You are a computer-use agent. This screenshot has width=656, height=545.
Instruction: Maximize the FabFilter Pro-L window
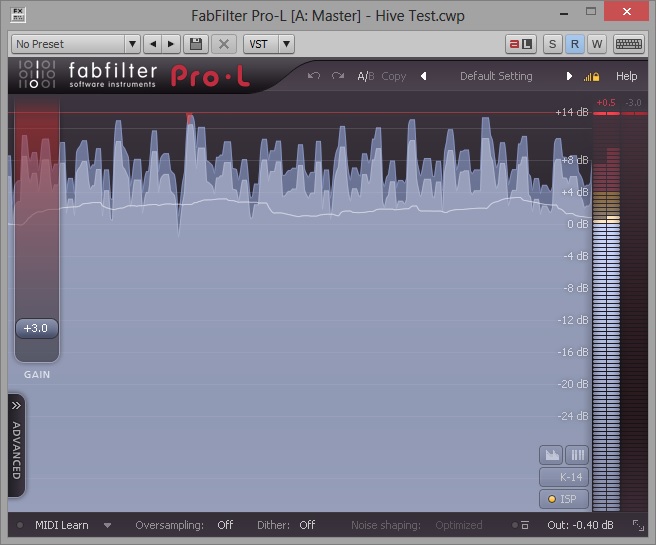pos(591,11)
